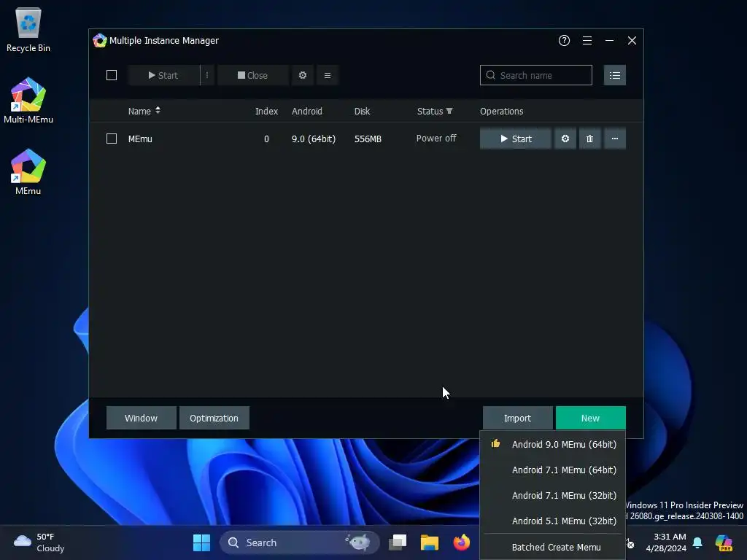The height and width of the screenshot is (560, 747).
Task: Choose Android 7.1 MEmu (32bit)
Action: [553, 495]
